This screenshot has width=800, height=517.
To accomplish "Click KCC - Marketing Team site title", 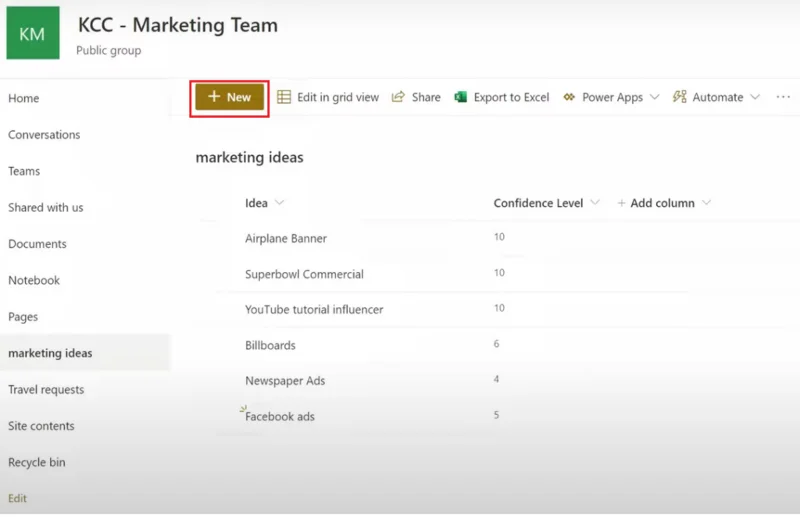I will coord(178,25).
